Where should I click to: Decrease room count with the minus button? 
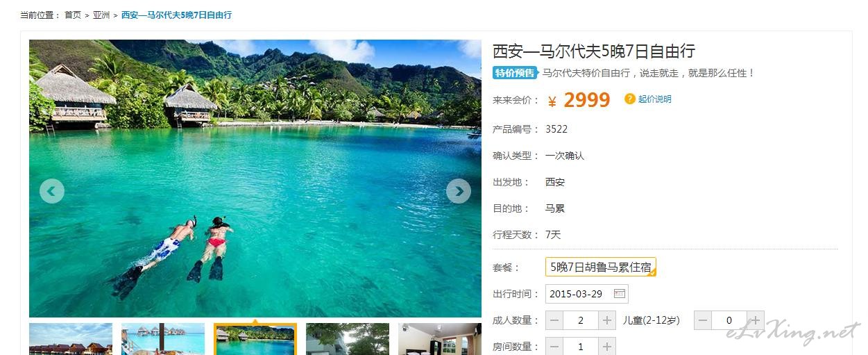pos(554,347)
